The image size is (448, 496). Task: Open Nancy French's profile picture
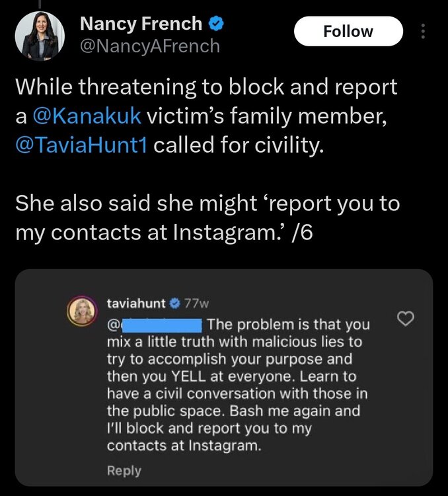coord(38,37)
